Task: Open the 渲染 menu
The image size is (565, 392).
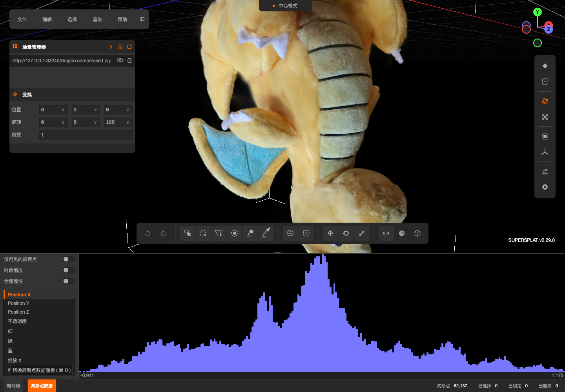Action: click(97, 19)
